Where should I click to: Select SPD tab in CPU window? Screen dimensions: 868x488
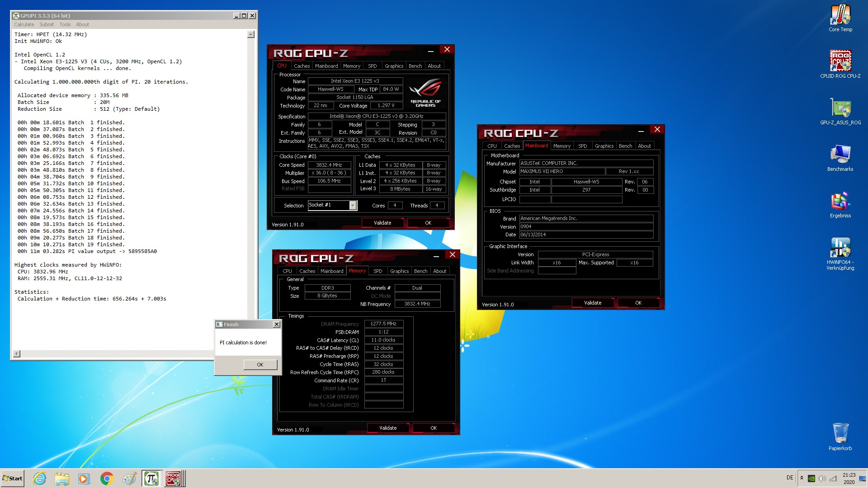pyautogui.click(x=372, y=66)
